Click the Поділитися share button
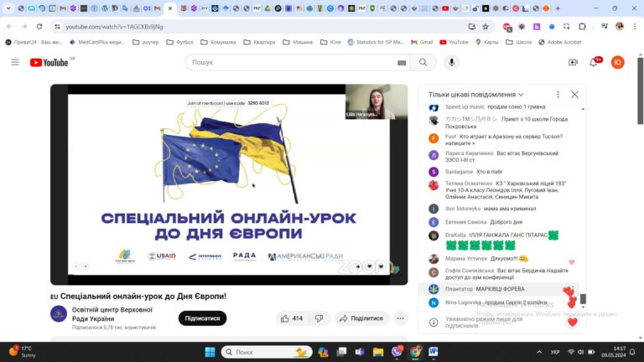This screenshot has height=362, width=644. tap(361, 318)
